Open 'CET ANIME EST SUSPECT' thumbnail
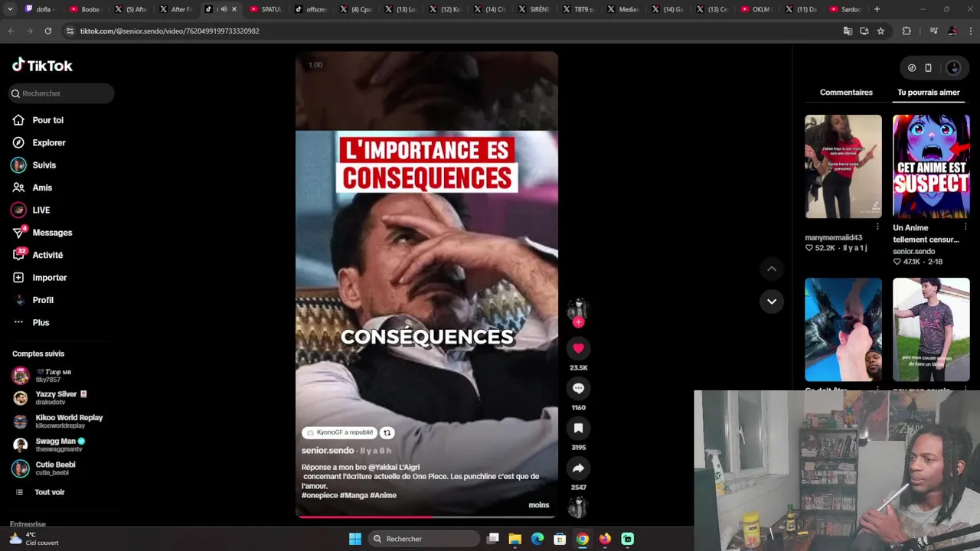This screenshot has height=551, width=980. pyautogui.click(x=931, y=166)
